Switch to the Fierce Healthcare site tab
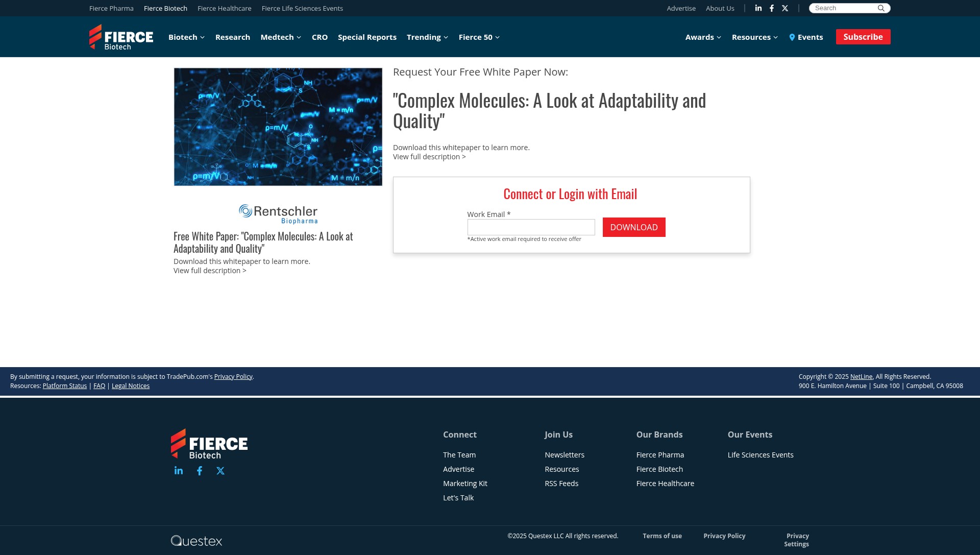This screenshot has height=555, width=980. (x=225, y=8)
